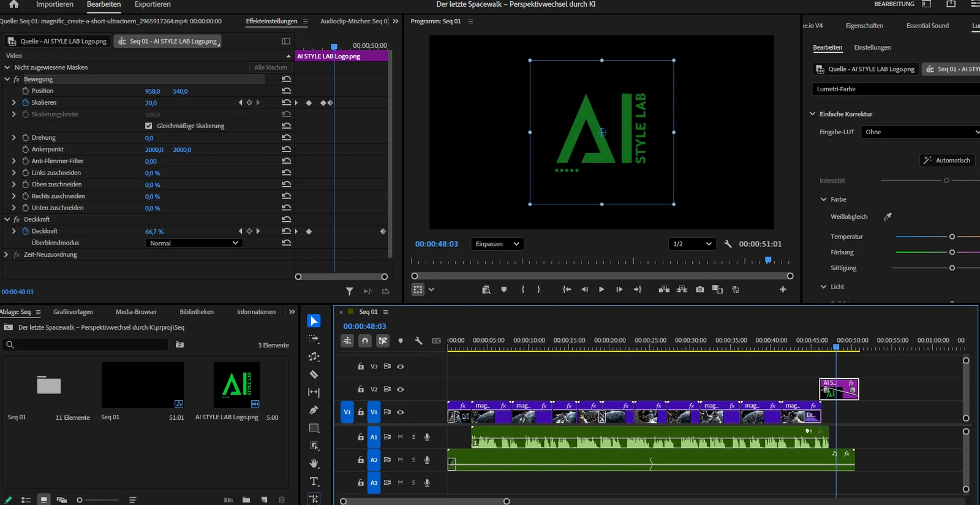Screen dimensions: 980x505
Task: Step forward one frame
Action: [619, 289]
